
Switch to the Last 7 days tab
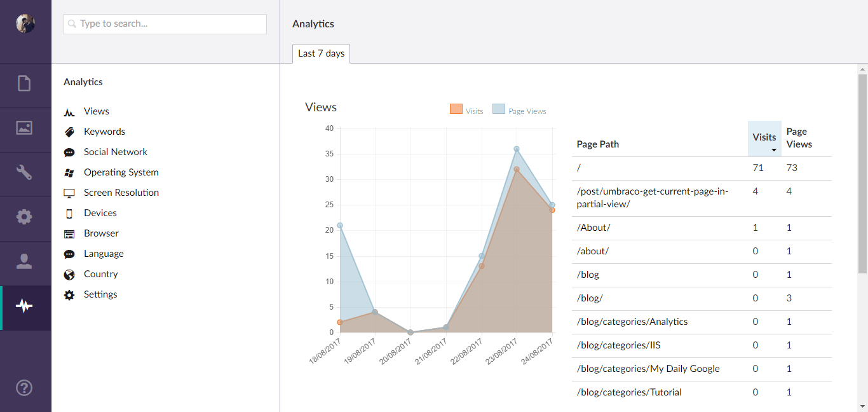click(x=321, y=53)
